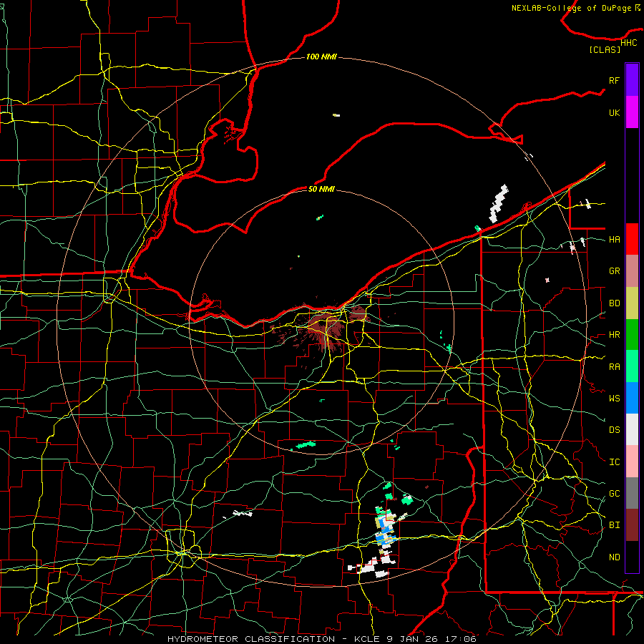Click the HR legend label

point(615,335)
